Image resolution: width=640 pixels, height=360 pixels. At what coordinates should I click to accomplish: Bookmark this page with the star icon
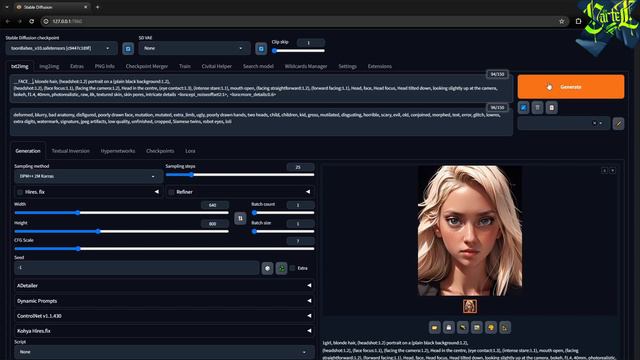562,21
